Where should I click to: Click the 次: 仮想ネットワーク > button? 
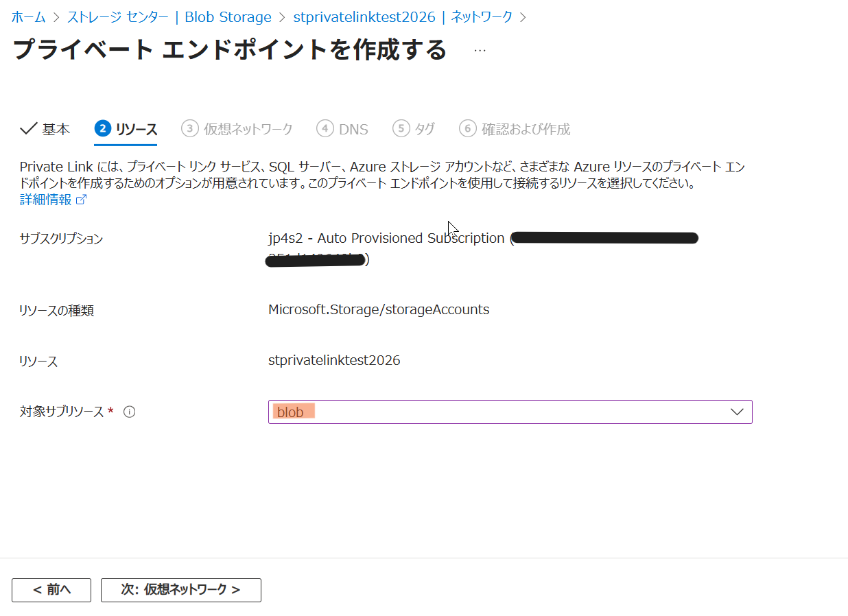[181, 590]
